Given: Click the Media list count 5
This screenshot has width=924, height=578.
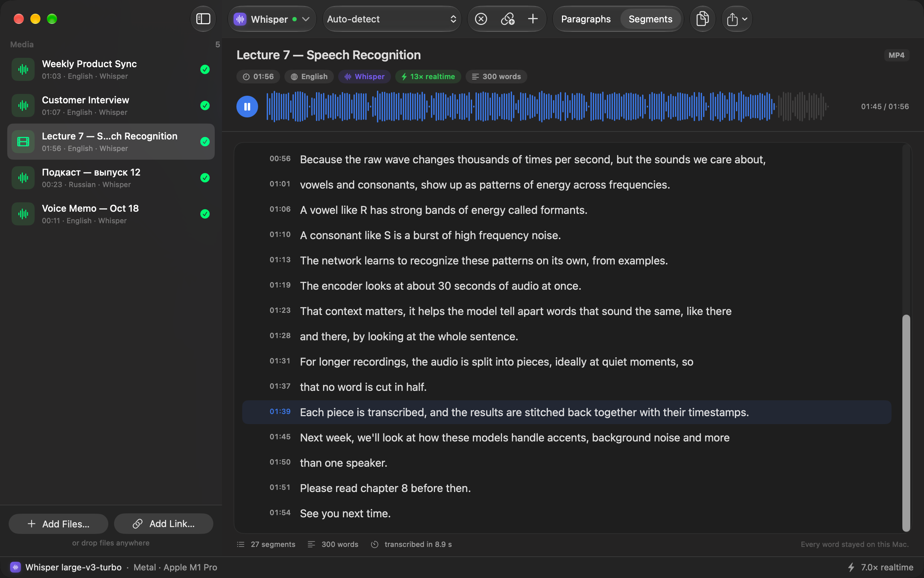Looking at the screenshot, I should pyautogui.click(x=217, y=44).
